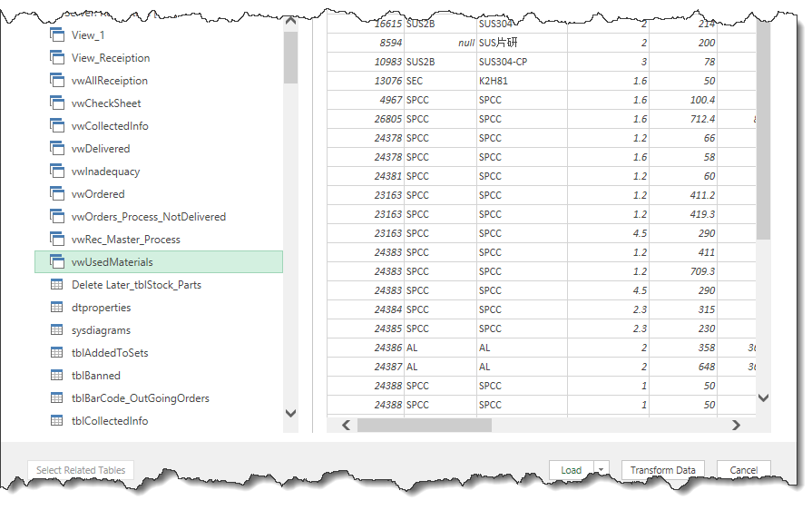This screenshot has width=812, height=510.
Task: Click the 26805 cell
Action: 366,119
